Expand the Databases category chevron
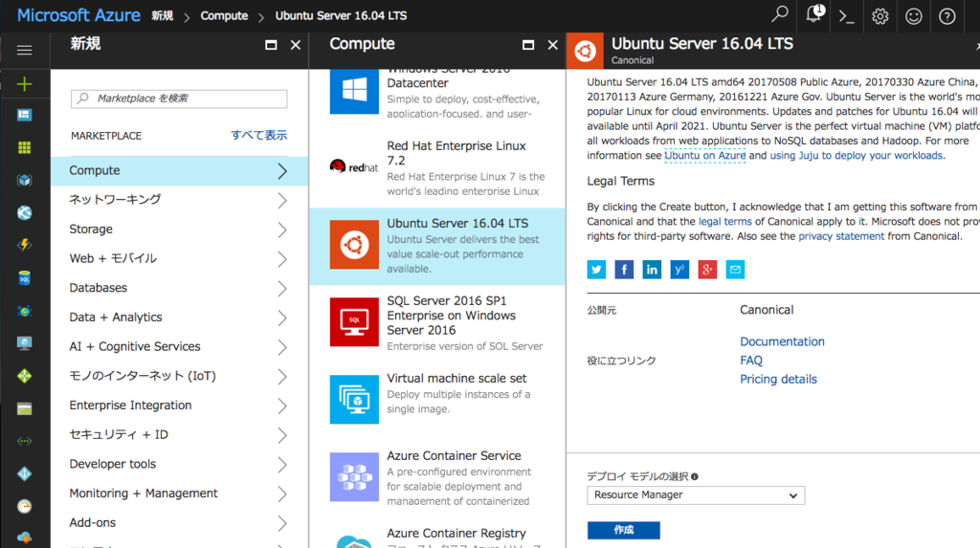This screenshot has height=548, width=980. coord(282,289)
